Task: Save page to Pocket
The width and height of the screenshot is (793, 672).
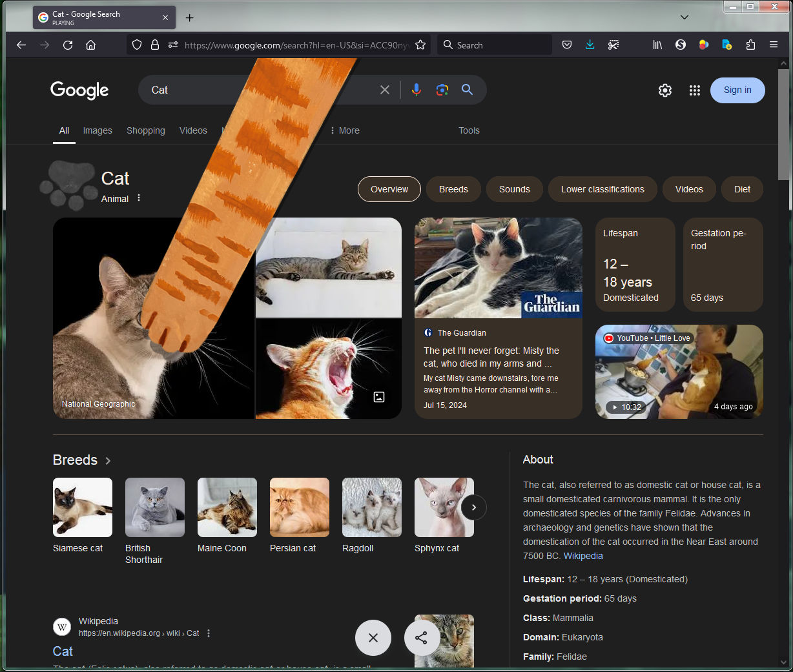Action: (x=567, y=45)
